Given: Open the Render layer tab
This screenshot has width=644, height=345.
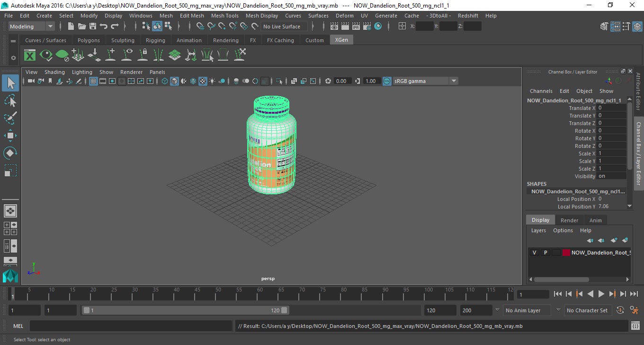Looking at the screenshot, I should click(x=569, y=220).
